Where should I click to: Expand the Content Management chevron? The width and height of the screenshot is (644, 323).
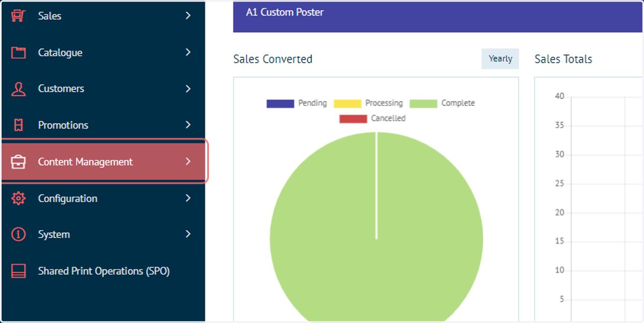click(x=188, y=161)
